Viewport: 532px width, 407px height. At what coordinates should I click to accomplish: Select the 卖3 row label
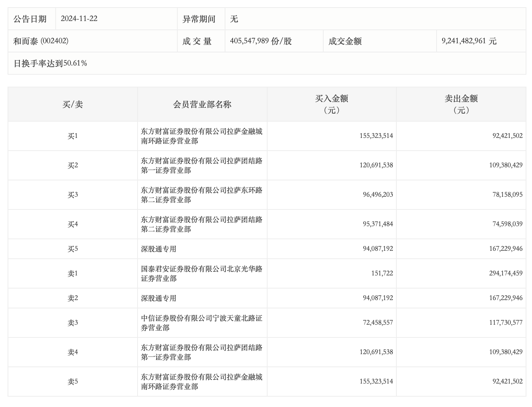tap(73, 323)
